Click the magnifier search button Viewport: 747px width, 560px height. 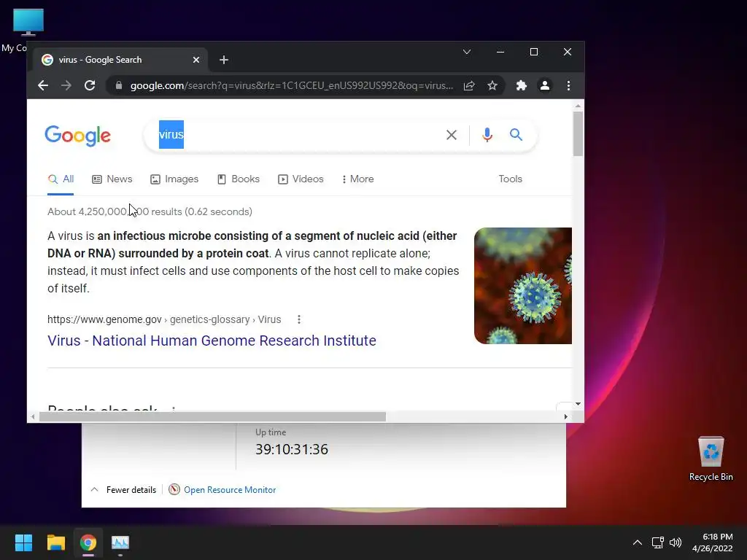click(516, 135)
